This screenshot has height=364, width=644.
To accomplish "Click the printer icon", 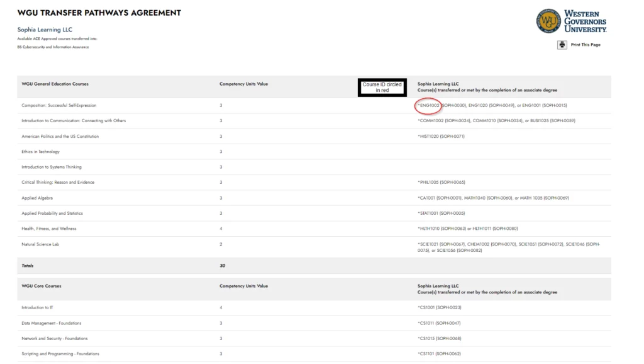I will 562,45.
